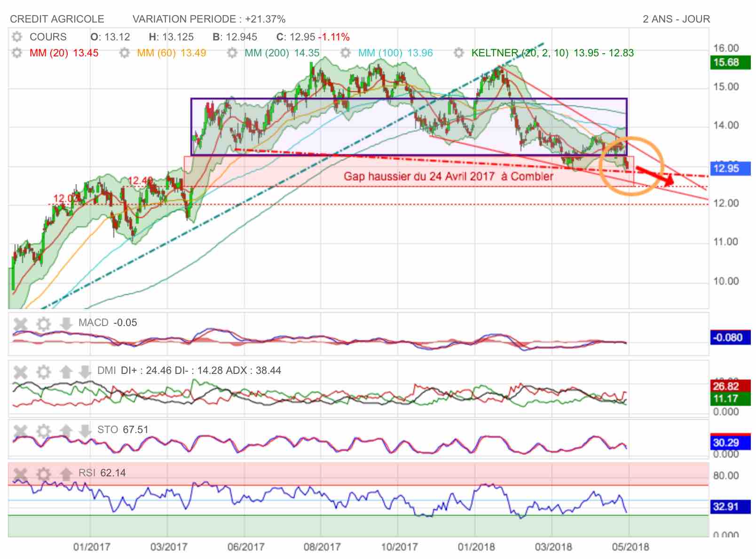Viewport: 756px width, 559px height.
Task: Click the 06/2017 date axis label
Action: pyautogui.click(x=246, y=547)
